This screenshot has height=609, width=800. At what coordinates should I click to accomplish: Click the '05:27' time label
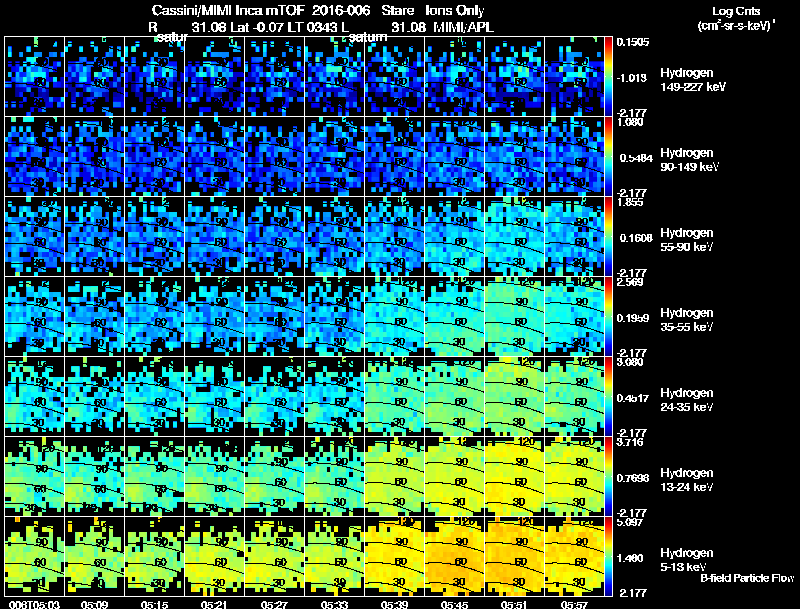tap(274, 604)
